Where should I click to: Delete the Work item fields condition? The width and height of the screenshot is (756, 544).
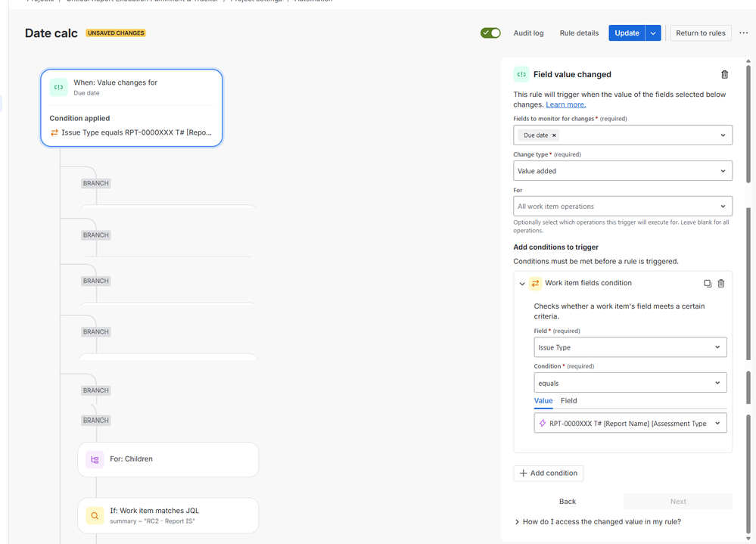point(720,283)
